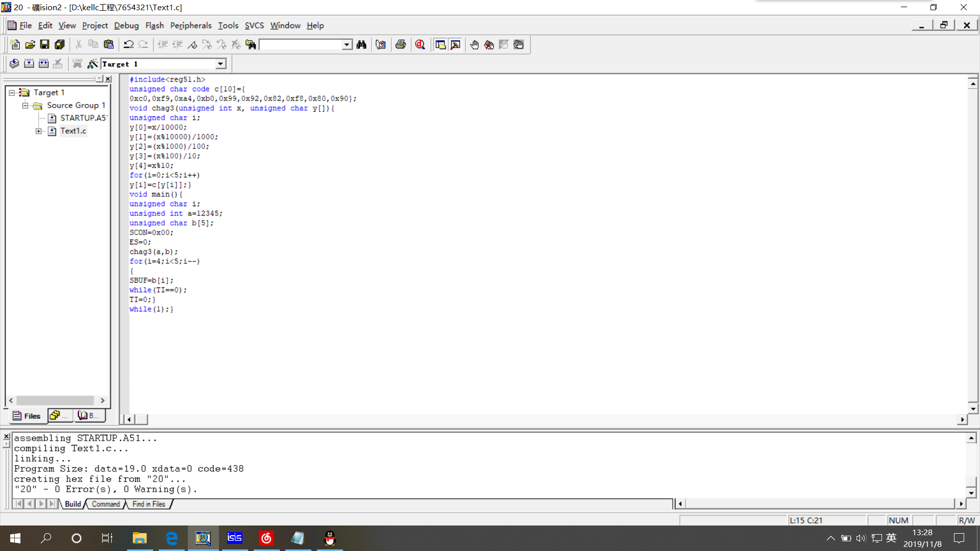This screenshot has width=980, height=551.
Task: Click the Open file folder icon
Action: pyautogui.click(x=30, y=45)
